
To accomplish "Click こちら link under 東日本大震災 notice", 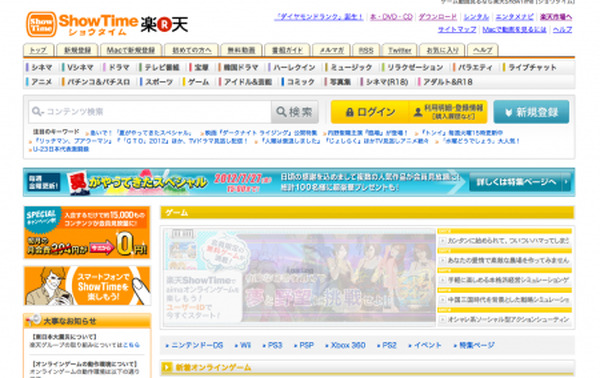I will (x=131, y=345).
